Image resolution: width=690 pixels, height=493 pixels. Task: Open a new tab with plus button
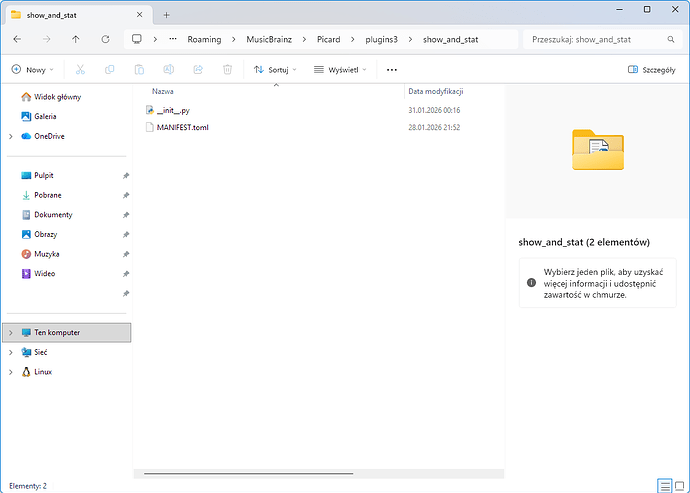[x=166, y=14]
